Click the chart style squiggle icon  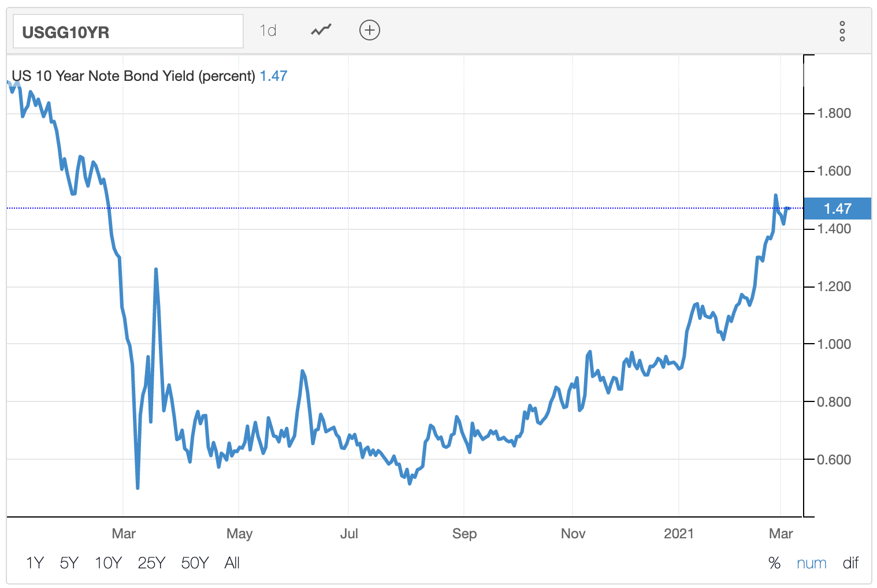pyautogui.click(x=320, y=29)
